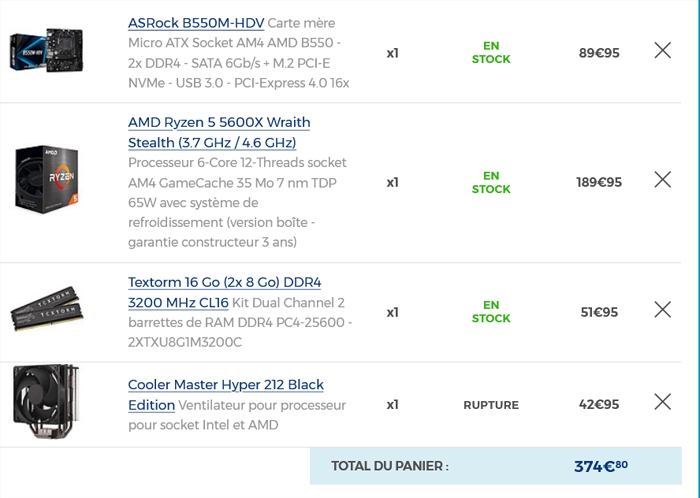This screenshot has width=700, height=498.
Task: Remove Textorm 16 Go RAM from cart
Action: click(662, 309)
